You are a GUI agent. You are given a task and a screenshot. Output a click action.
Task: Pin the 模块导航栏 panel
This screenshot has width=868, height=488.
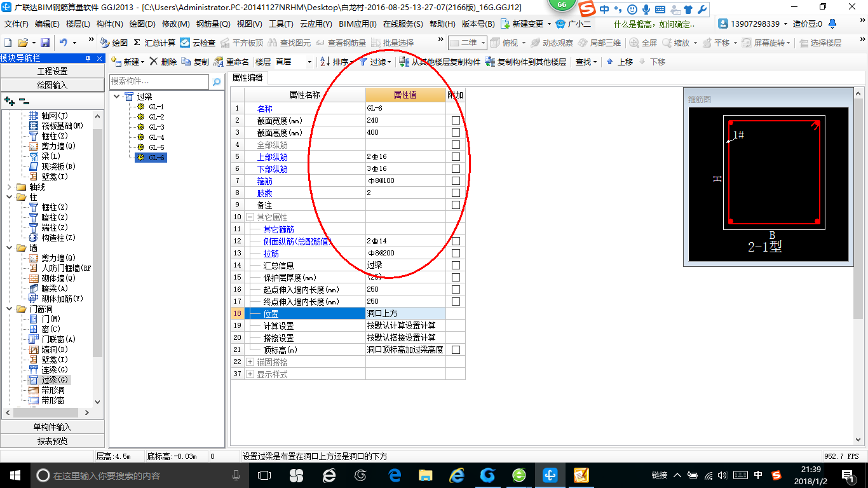tap(88, 58)
